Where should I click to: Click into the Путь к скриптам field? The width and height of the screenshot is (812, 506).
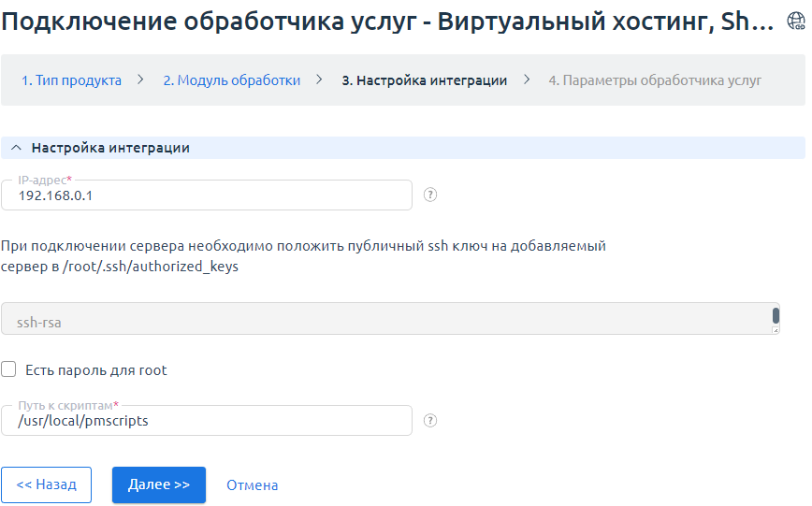click(x=206, y=421)
